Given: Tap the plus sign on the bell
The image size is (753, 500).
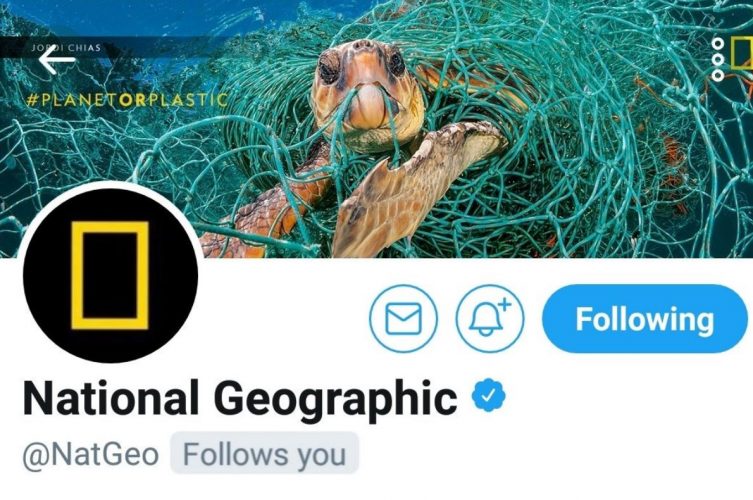Looking at the screenshot, I should click(505, 305).
